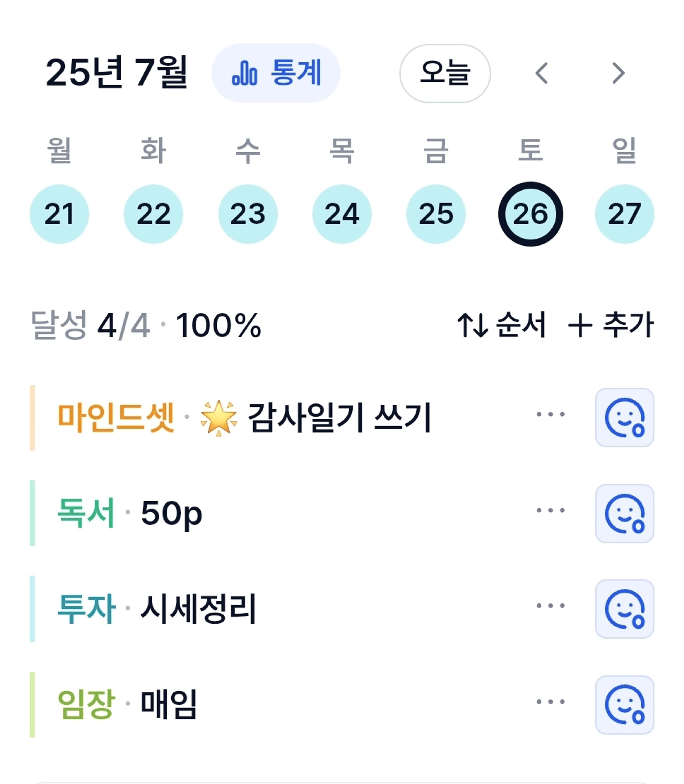Open more options for 투자 시세정리
This screenshot has height=784, width=684.
(x=550, y=605)
